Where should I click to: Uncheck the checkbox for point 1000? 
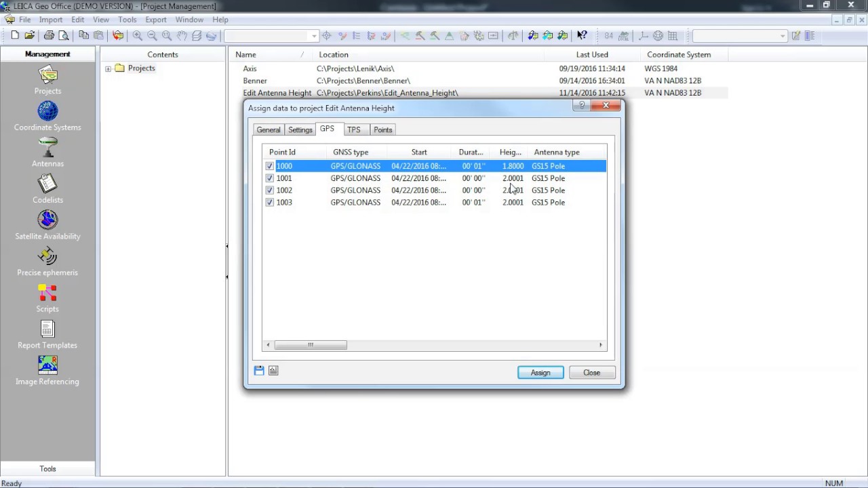(270, 166)
